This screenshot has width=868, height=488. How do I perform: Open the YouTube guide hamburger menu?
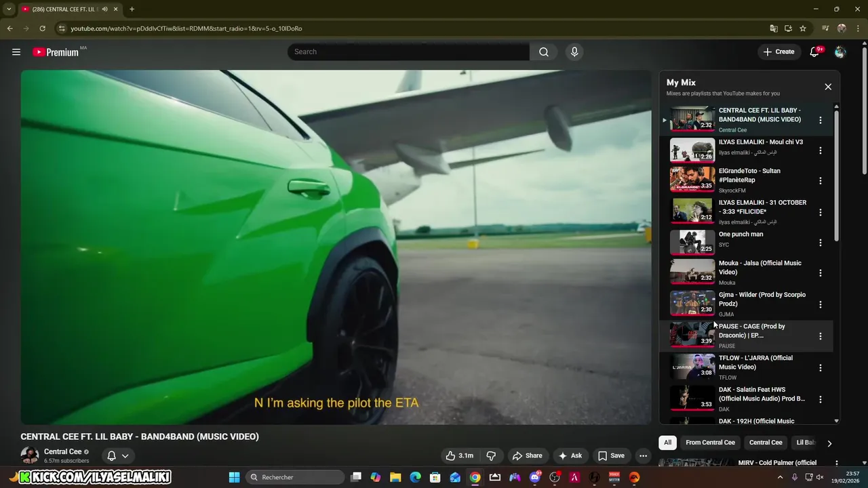16,52
